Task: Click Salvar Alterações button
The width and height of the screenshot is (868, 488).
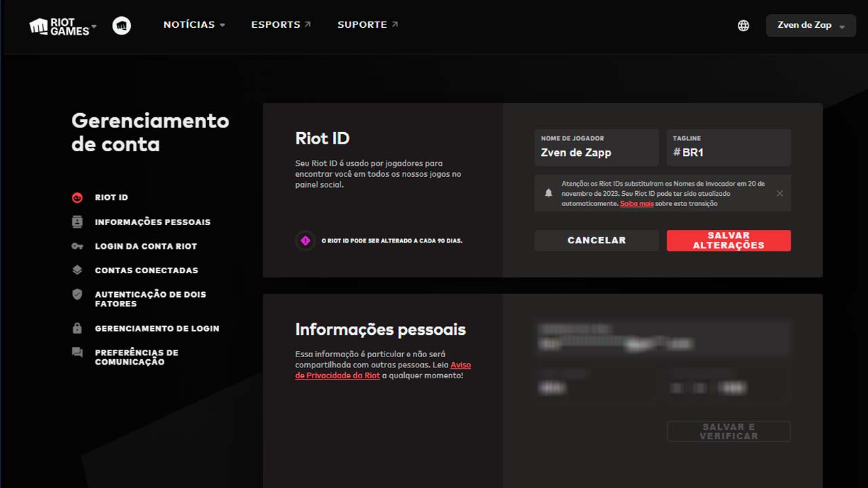Action: tap(728, 240)
